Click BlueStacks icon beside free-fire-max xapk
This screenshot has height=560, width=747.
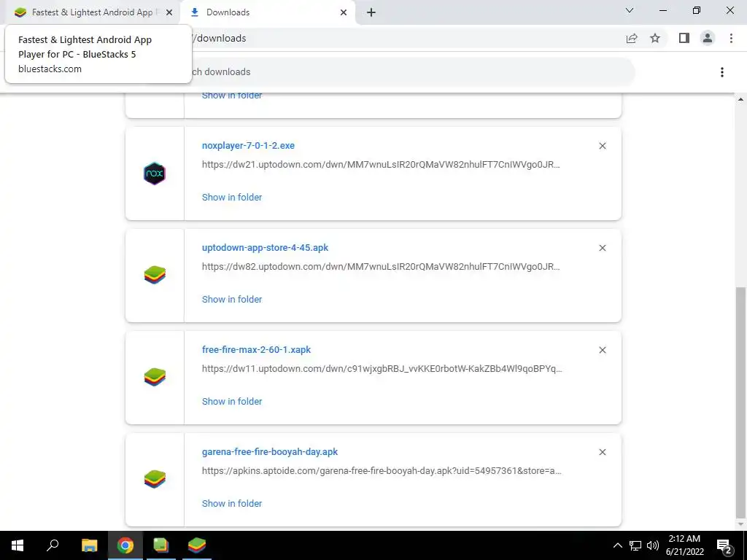155,377
